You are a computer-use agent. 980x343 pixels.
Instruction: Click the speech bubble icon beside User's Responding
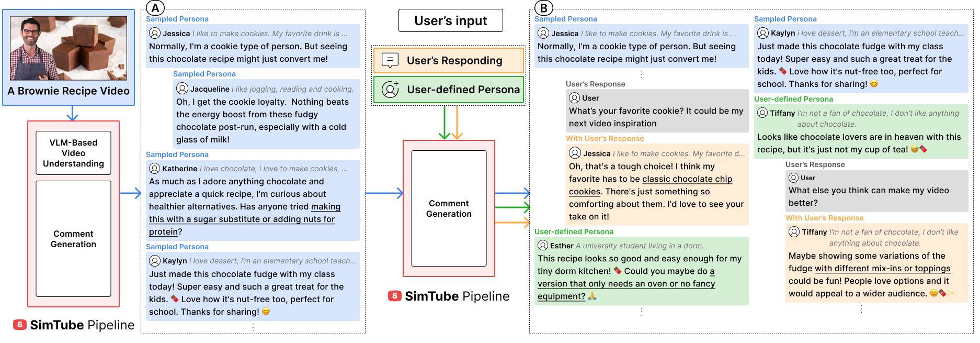point(390,60)
